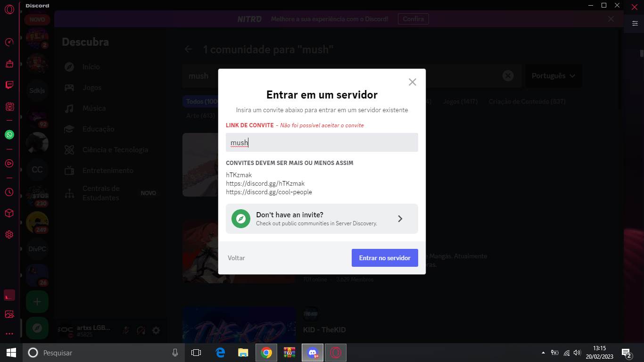
Task: Click the Entrar no servidor button
Action: pyautogui.click(x=385, y=258)
